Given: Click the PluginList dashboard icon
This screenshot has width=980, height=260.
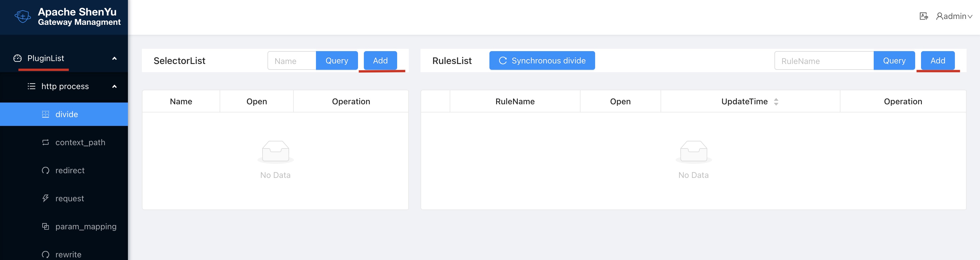Looking at the screenshot, I should click(x=18, y=58).
